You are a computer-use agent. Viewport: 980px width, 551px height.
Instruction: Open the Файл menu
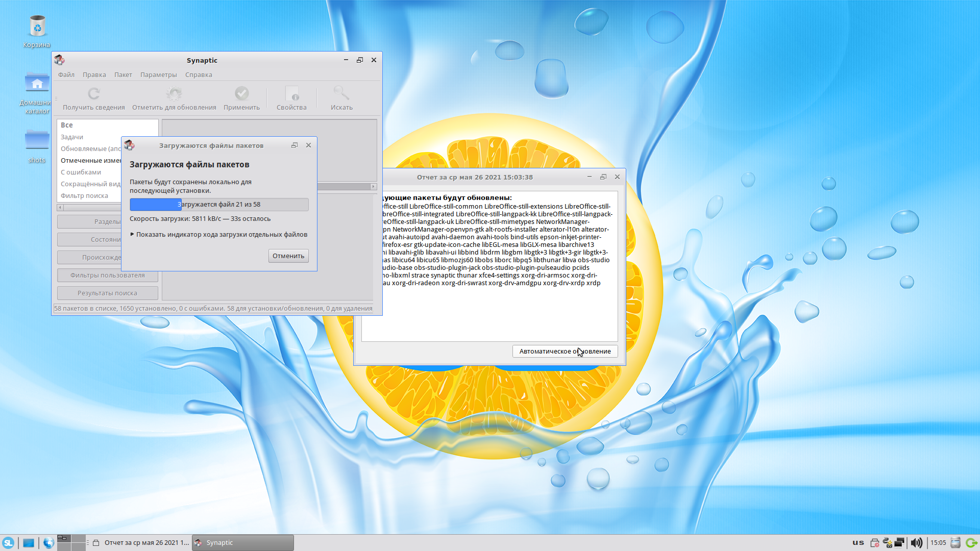pyautogui.click(x=66, y=75)
